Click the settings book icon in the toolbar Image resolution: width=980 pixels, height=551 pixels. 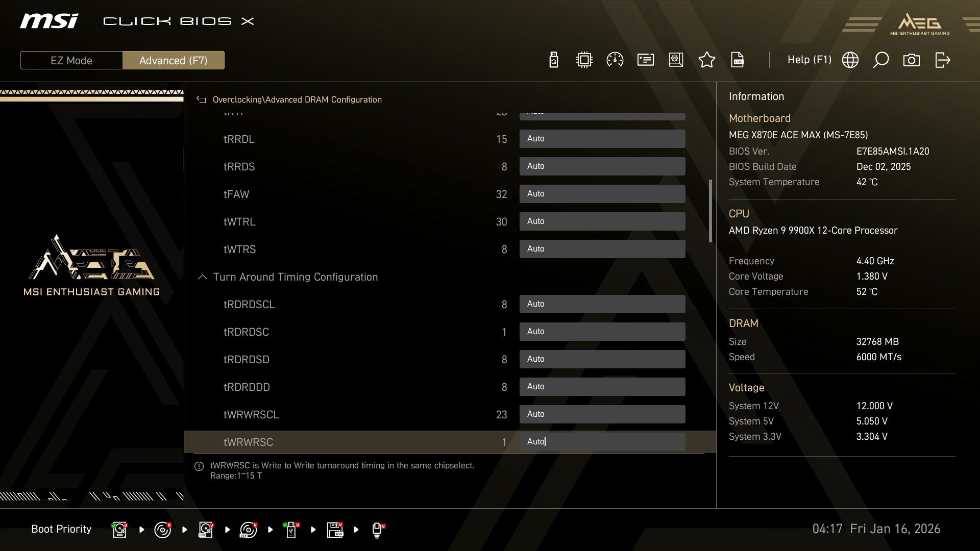tap(676, 60)
